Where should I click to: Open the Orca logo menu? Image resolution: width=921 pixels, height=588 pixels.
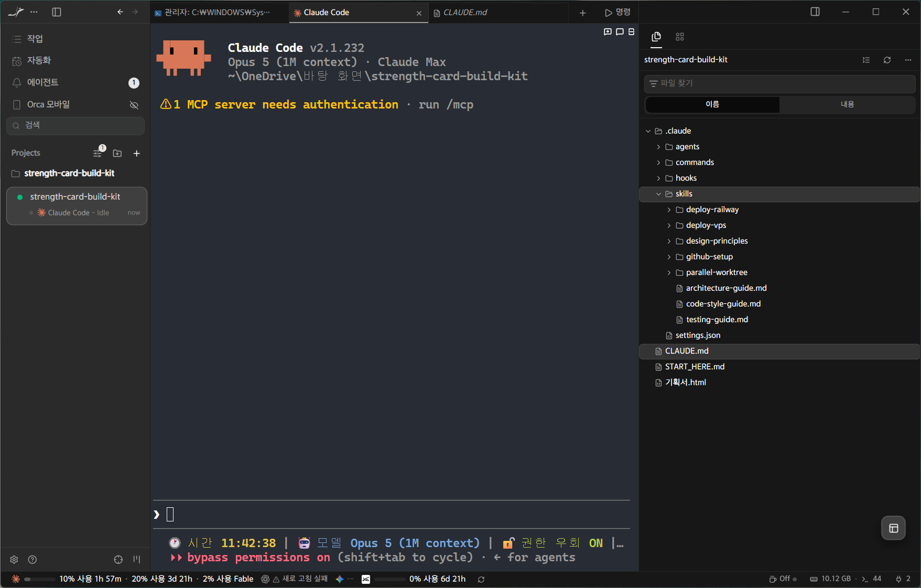[16, 12]
